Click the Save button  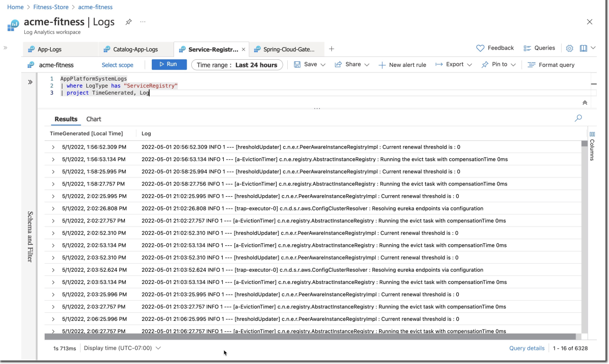(305, 64)
